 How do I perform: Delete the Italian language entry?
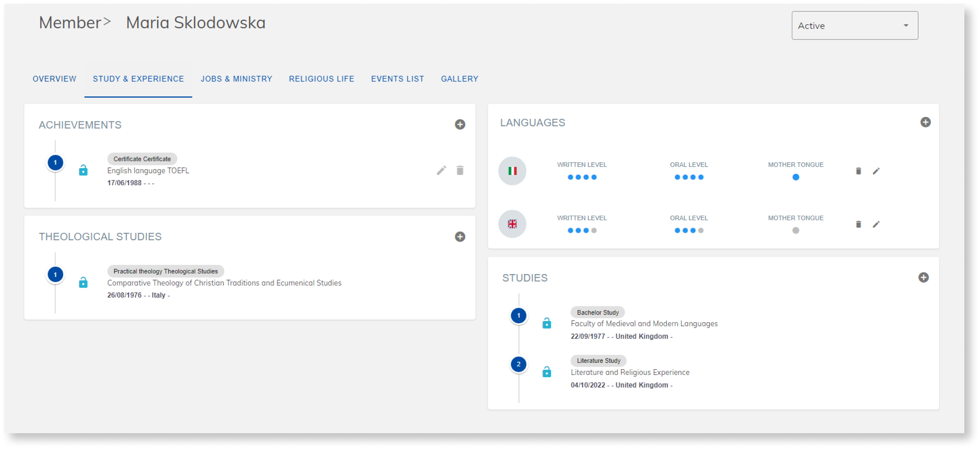pos(858,171)
